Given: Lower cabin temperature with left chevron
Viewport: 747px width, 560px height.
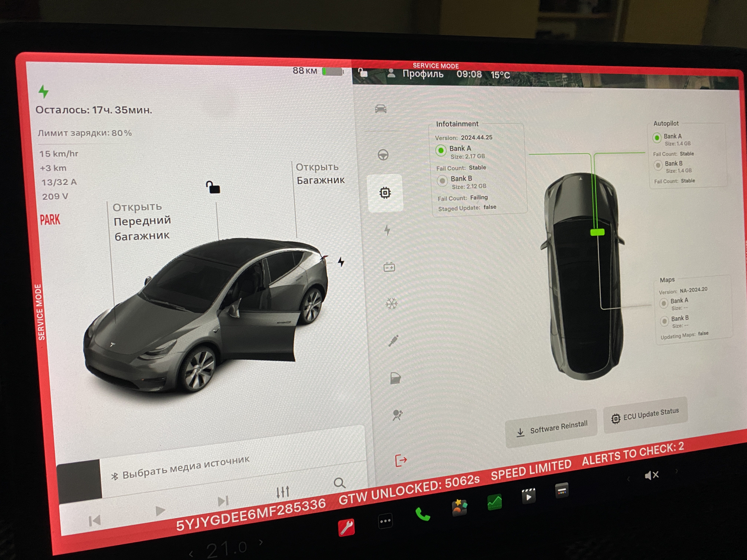Looking at the screenshot, I should tap(191, 554).
